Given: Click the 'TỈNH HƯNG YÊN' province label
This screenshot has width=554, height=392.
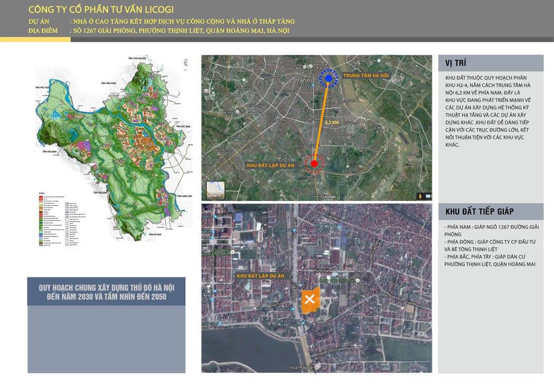Looking at the screenshot, I should click(x=185, y=196).
